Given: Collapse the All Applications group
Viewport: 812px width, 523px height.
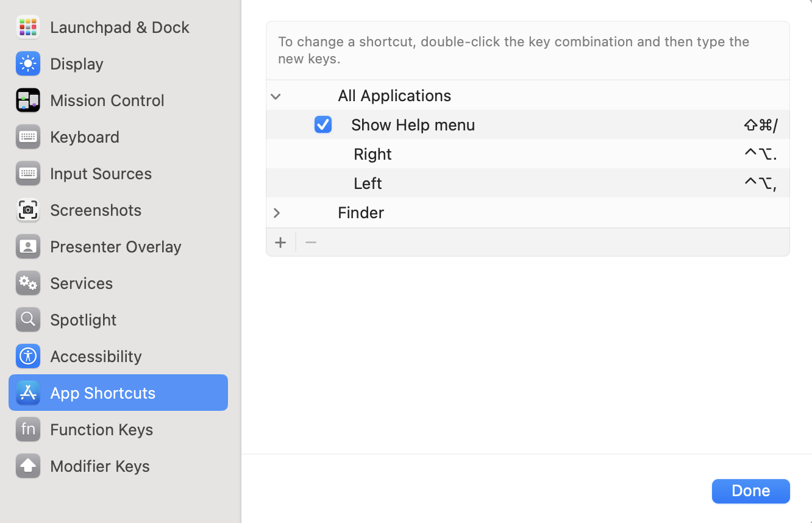Looking at the screenshot, I should [x=276, y=96].
